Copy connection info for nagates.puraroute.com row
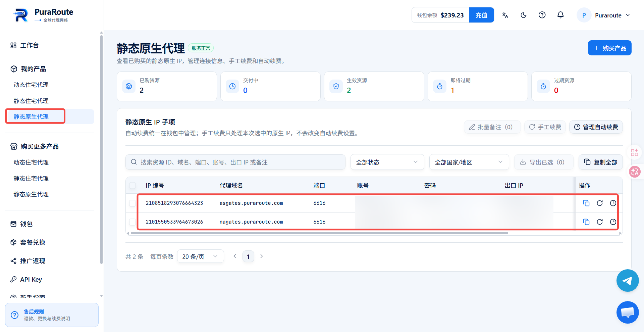 pyautogui.click(x=586, y=222)
